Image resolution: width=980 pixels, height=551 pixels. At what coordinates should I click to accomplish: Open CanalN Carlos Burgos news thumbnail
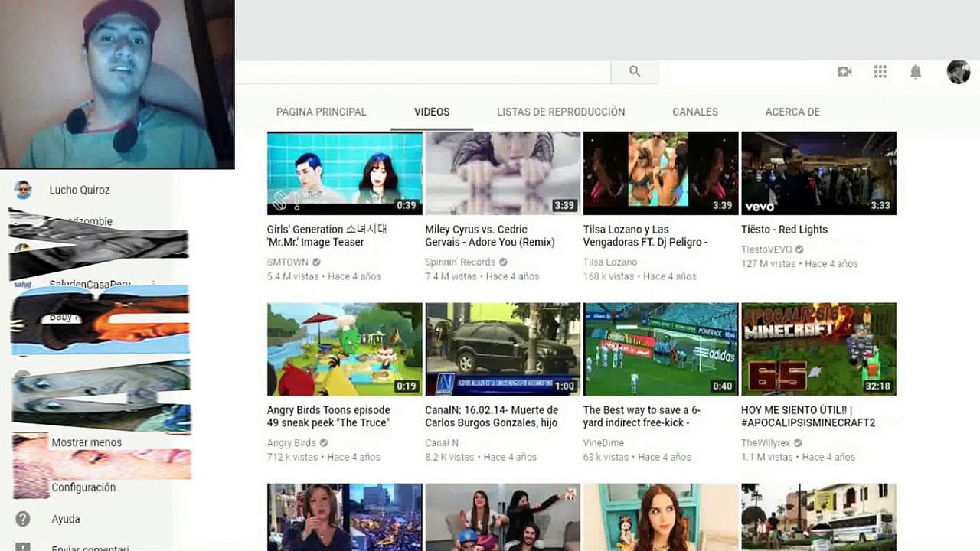pos(502,349)
